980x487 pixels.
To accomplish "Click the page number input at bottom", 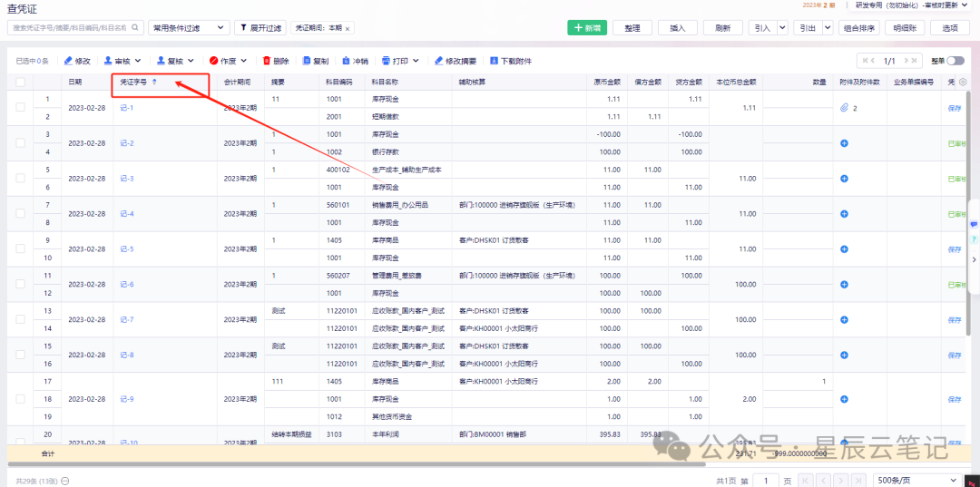I will tap(766, 480).
